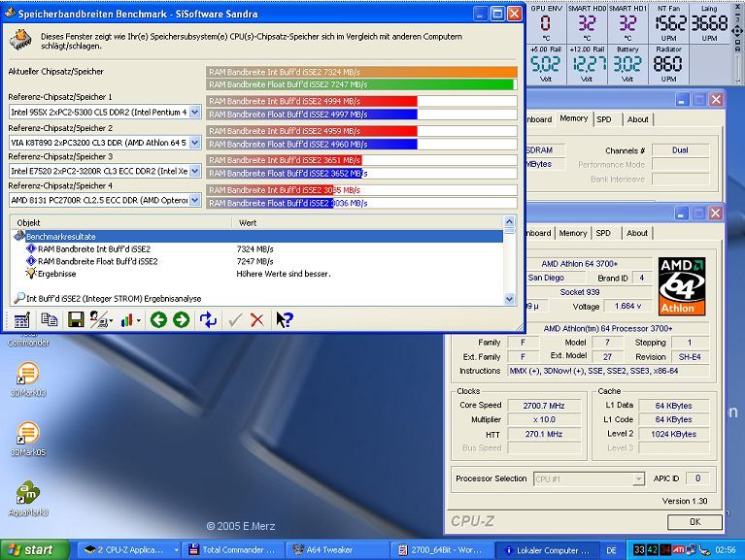Go forward with green right arrow
The image size is (745, 560).
click(181, 320)
